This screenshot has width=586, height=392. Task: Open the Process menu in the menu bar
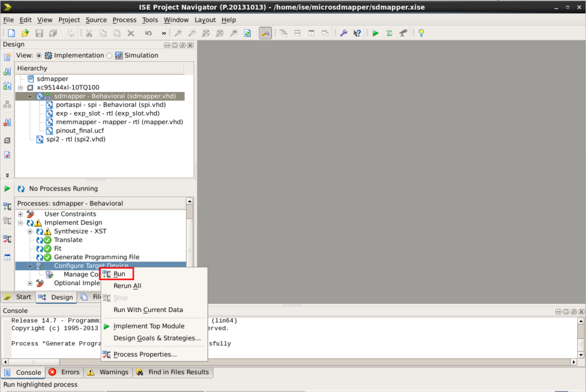[x=124, y=19]
